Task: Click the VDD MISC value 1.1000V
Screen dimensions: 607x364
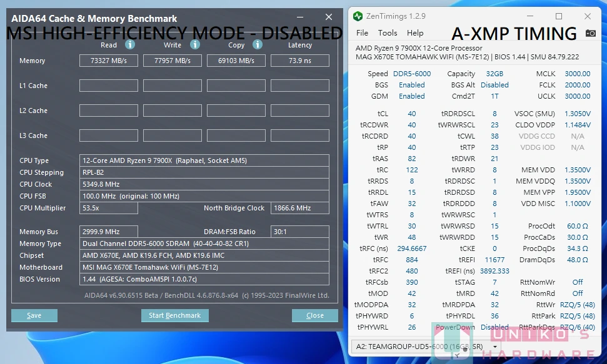Action: (578, 204)
